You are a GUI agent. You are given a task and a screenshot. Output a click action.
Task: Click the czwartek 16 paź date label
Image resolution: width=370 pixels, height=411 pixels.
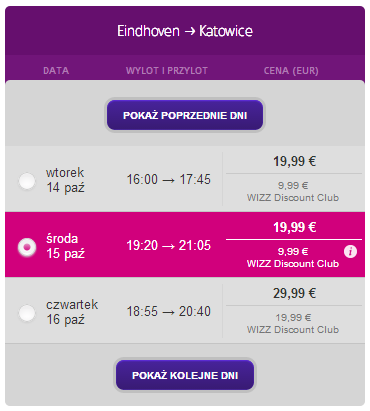(72, 312)
